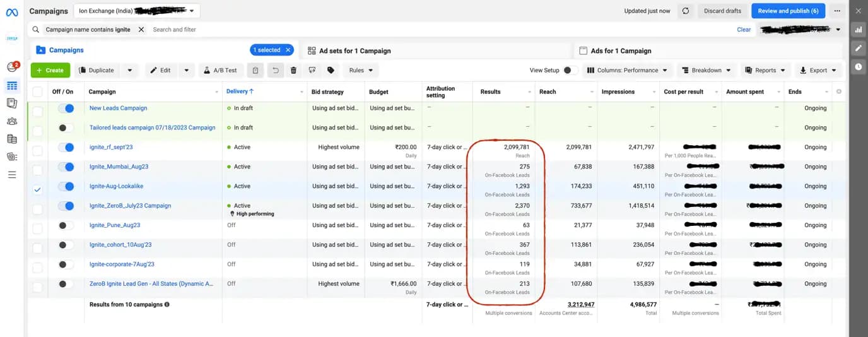
Task: Open the Meta logo home icon
Action: 12,11
